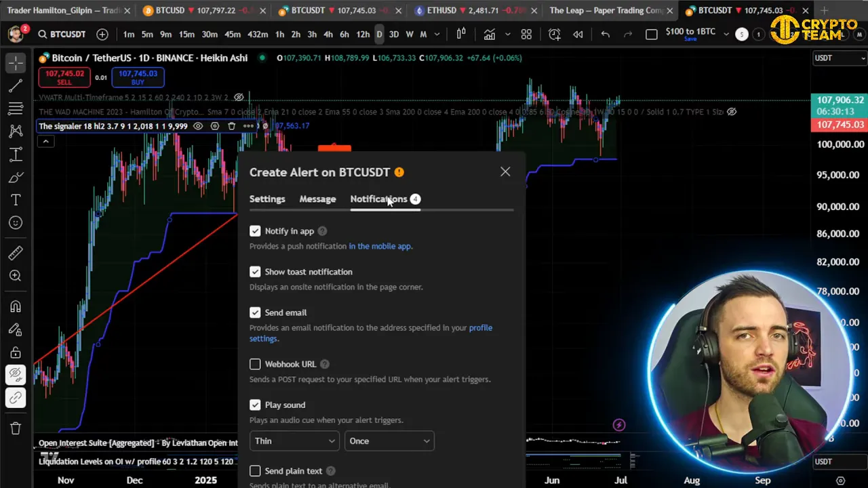Open user profile avatar menu
This screenshot has width=868, height=488.
click(15, 34)
